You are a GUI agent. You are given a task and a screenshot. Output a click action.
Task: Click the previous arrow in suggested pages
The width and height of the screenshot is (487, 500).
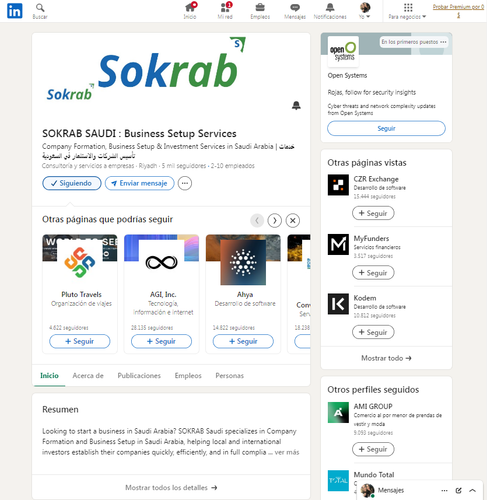pos(257,221)
